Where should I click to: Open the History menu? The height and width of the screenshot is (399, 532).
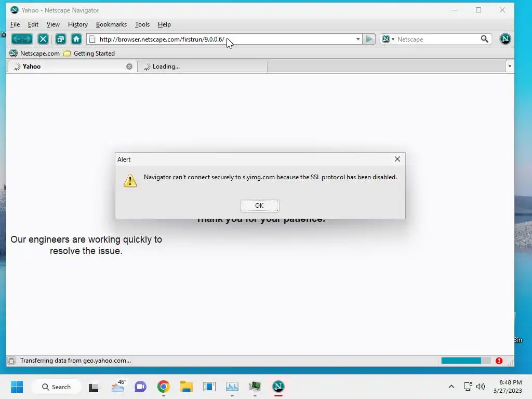tap(78, 24)
